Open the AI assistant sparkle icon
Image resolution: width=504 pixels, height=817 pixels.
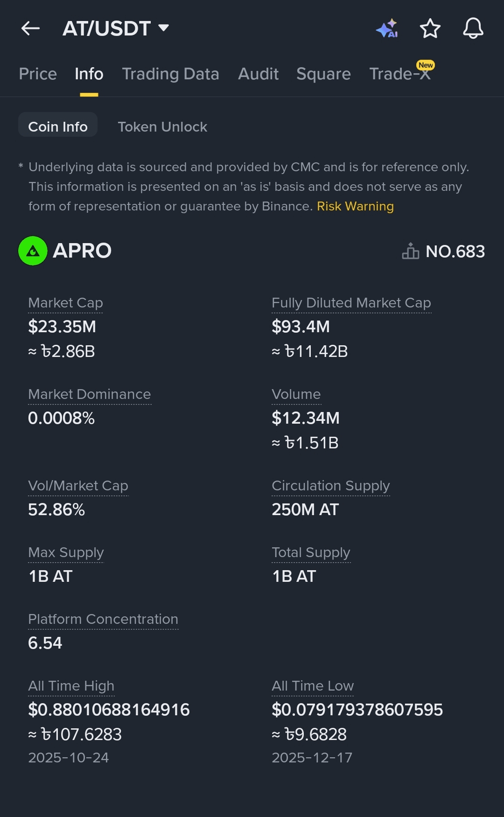387,28
